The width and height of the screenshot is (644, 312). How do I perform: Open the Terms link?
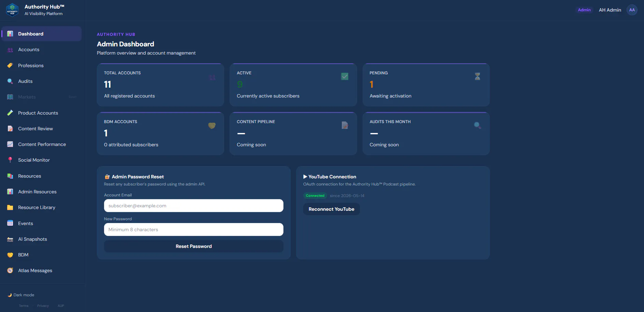click(24, 306)
